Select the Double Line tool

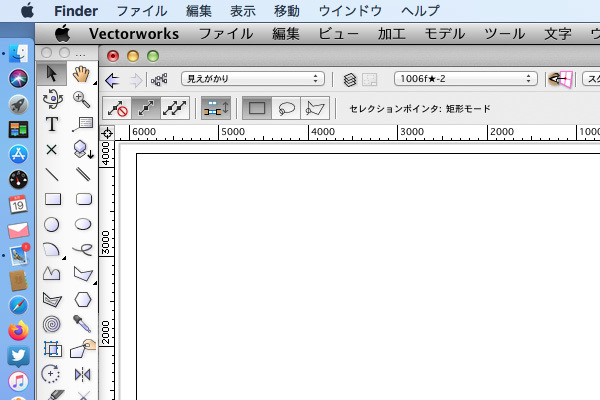(x=83, y=174)
